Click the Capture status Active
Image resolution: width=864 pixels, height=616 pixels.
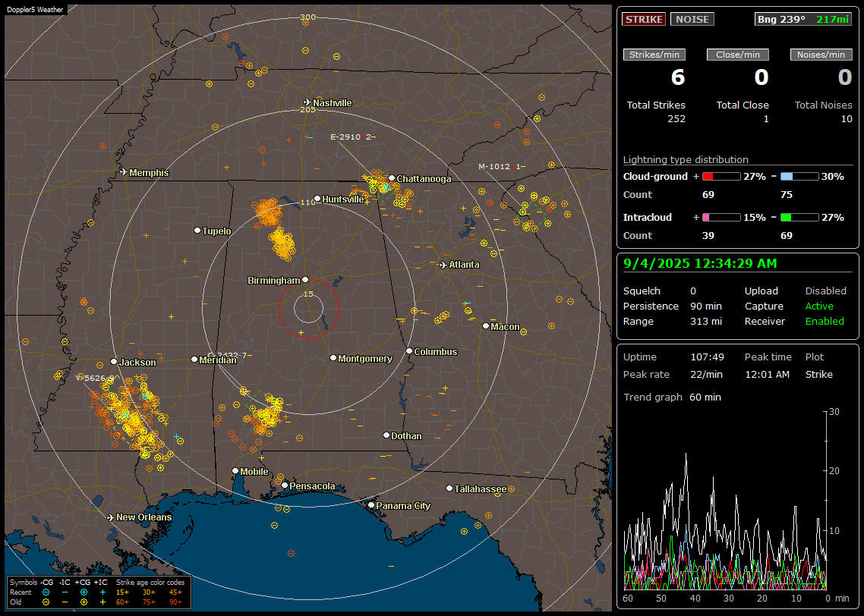[x=818, y=306]
